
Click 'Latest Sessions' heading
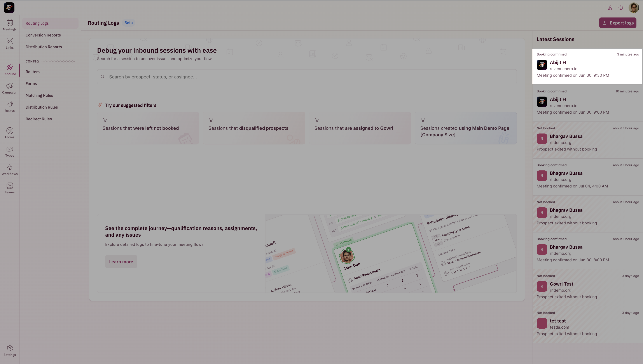556,39
